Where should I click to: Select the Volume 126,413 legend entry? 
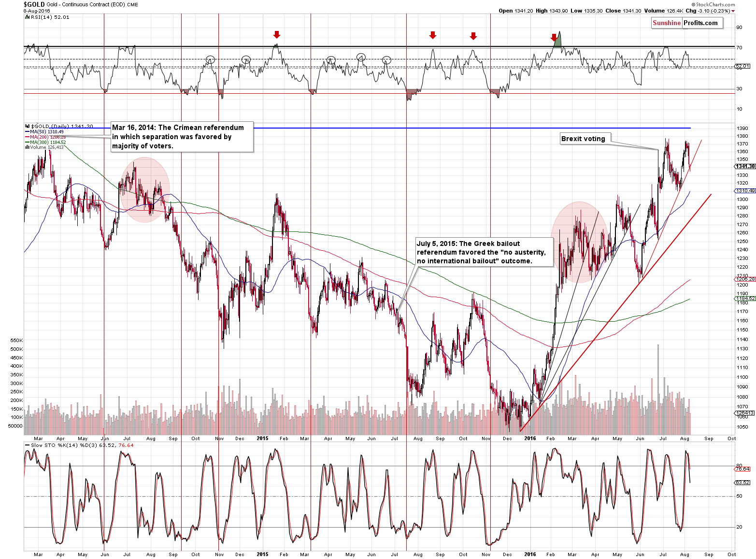[x=44, y=147]
